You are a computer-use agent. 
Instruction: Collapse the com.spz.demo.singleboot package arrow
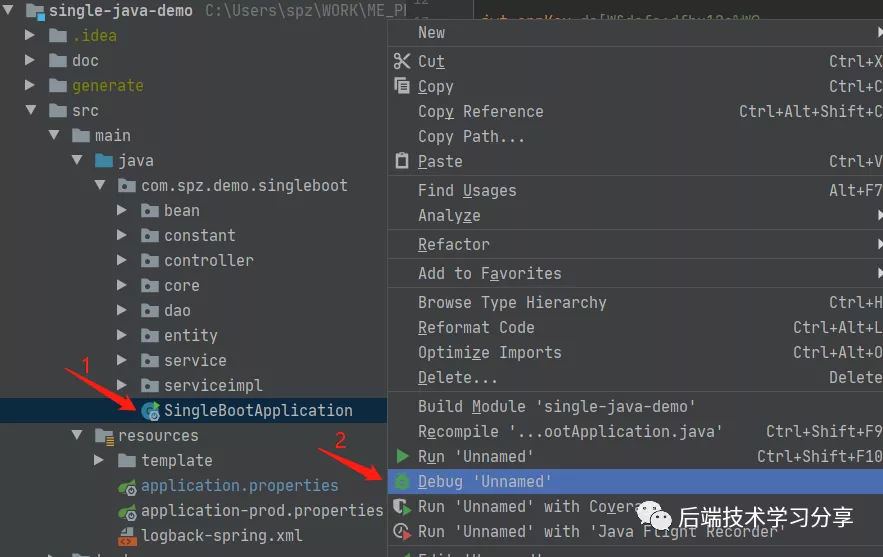[x=100, y=185]
